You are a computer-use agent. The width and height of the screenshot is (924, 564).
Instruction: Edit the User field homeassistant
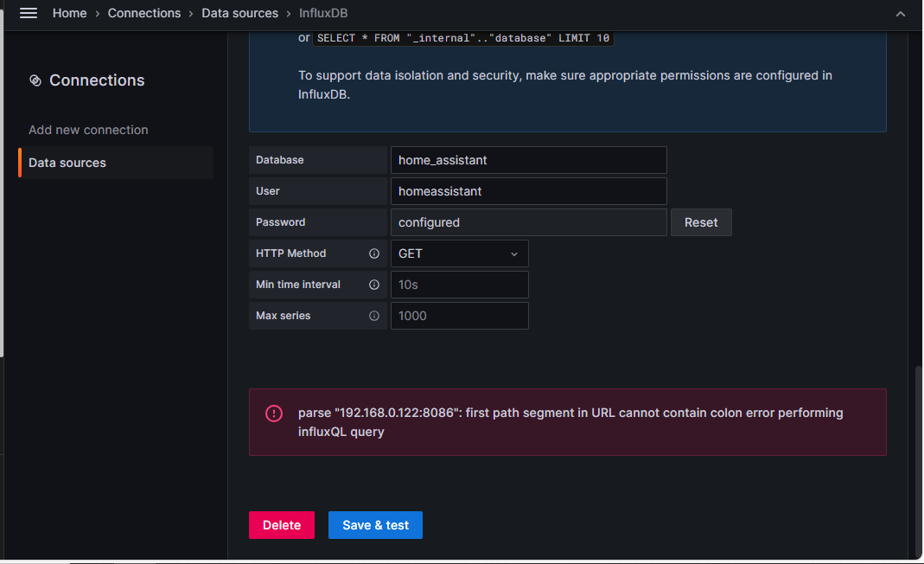(x=529, y=191)
